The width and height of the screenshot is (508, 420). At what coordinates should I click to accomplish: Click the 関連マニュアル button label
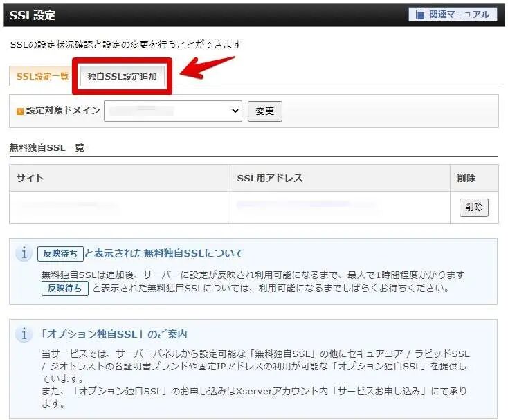[x=459, y=15]
